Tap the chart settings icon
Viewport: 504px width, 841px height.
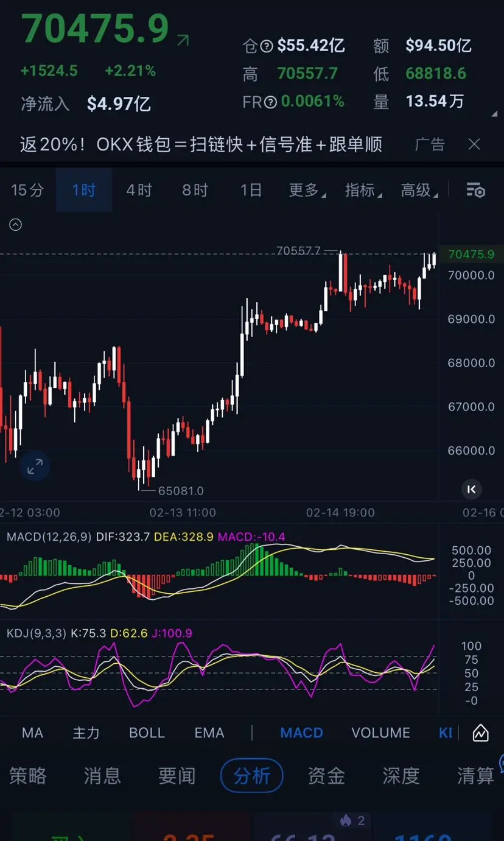(475, 190)
